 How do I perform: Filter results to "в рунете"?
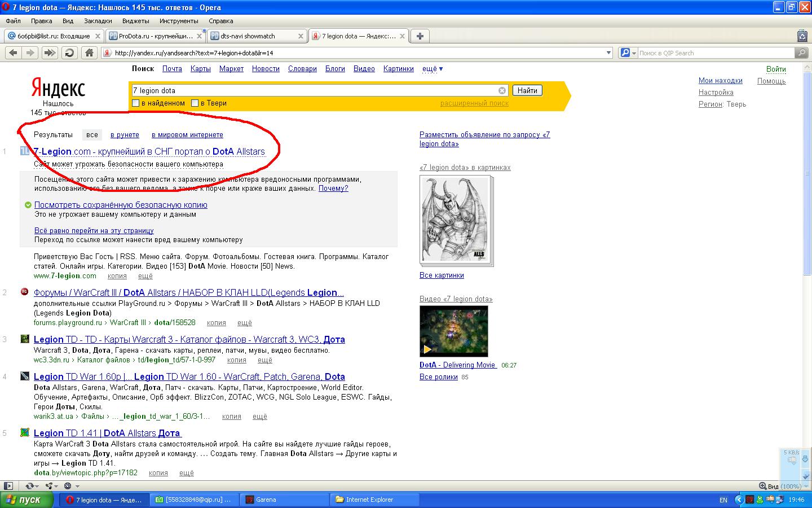125,135
